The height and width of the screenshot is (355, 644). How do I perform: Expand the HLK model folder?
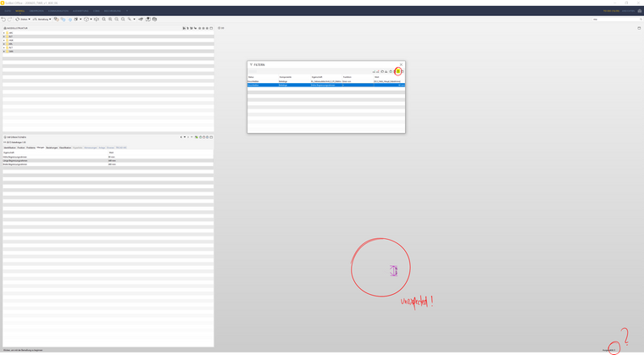[4, 41]
